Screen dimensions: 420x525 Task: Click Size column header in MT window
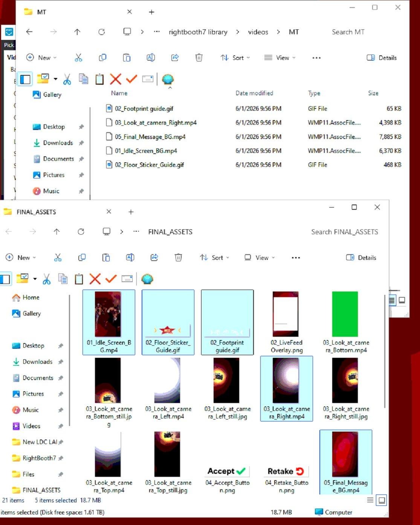(373, 93)
